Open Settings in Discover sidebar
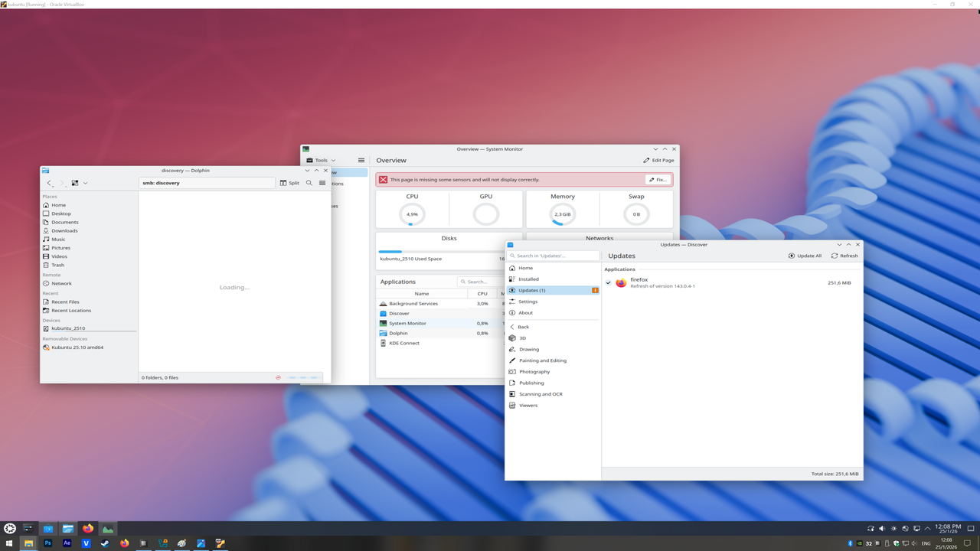Image resolution: width=980 pixels, height=551 pixels. point(553,302)
